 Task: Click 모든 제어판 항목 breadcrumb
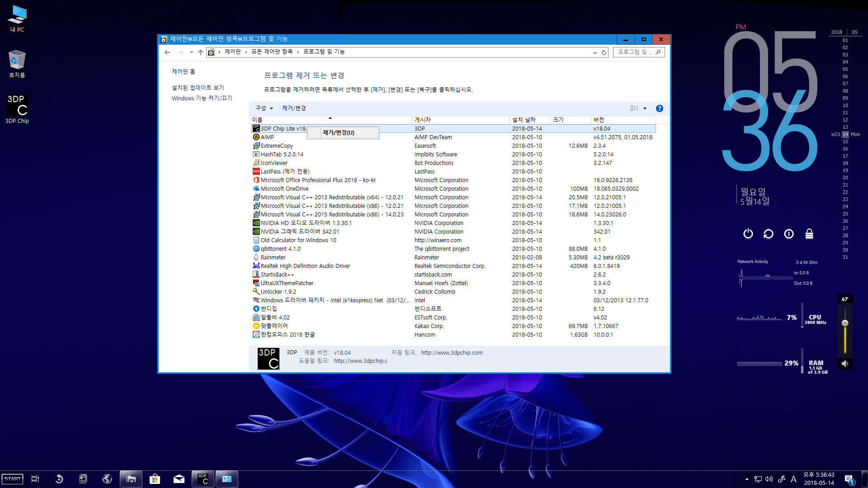click(272, 52)
